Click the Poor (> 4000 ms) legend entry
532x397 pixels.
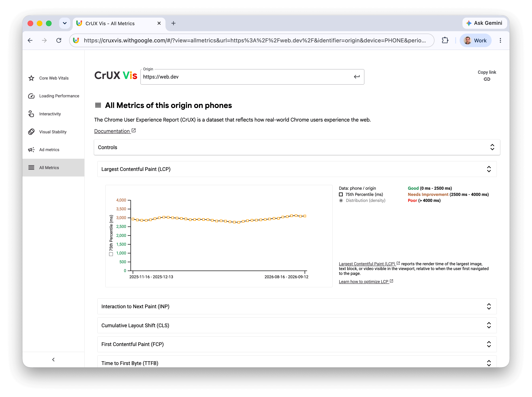(x=424, y=200)
